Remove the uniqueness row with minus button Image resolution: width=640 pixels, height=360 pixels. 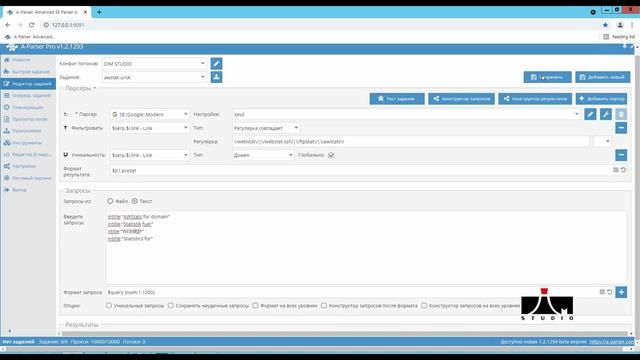coord(621,155)
